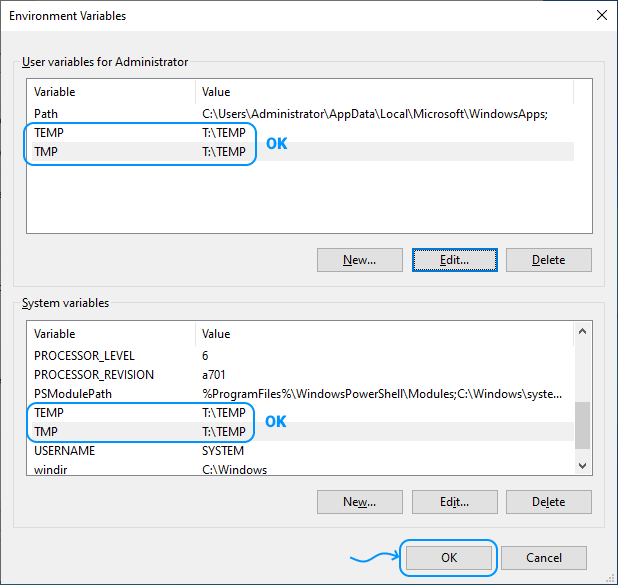618x585 pixels.
Task: Click the System variables scrollbar thumb
Action: click(x=583, y=425)
